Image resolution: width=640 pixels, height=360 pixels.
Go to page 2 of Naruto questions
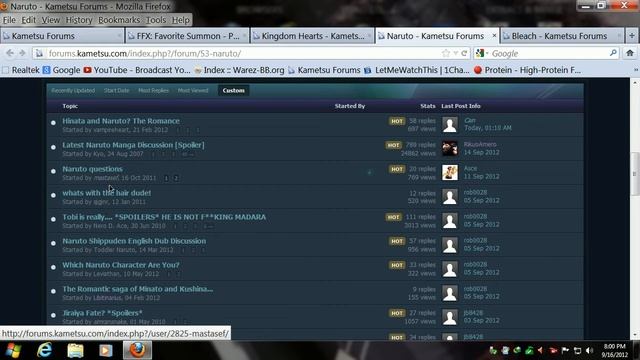point(176,178)
